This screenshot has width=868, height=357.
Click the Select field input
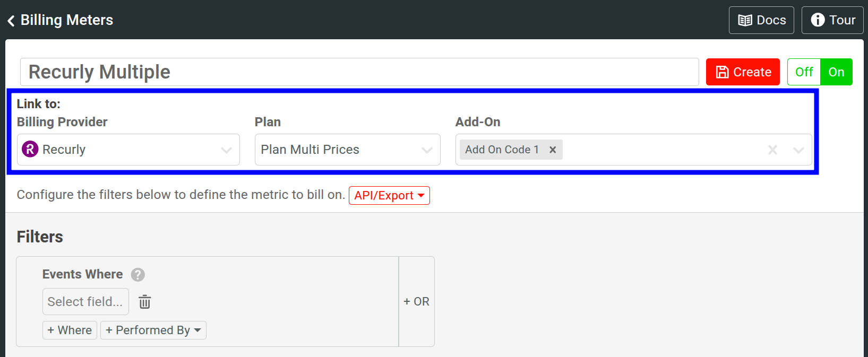(x=85, y=302)
